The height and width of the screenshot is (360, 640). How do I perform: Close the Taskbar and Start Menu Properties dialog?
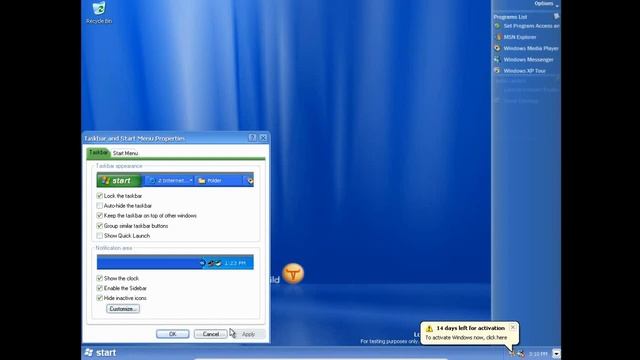[263, 138]
